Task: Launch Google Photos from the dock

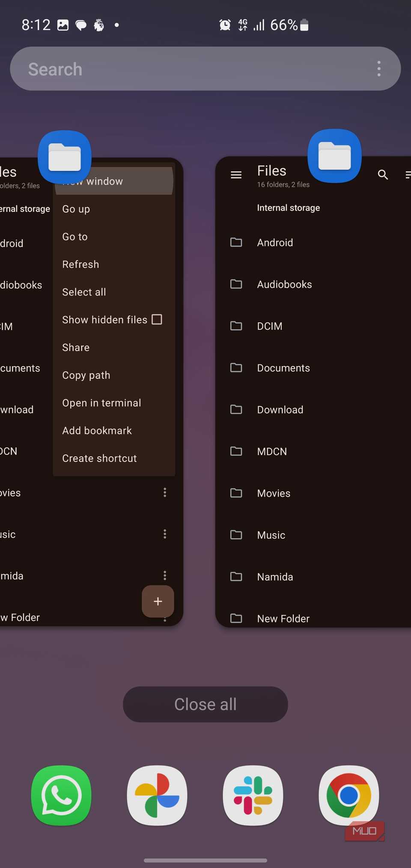Action: coord(157,795)
